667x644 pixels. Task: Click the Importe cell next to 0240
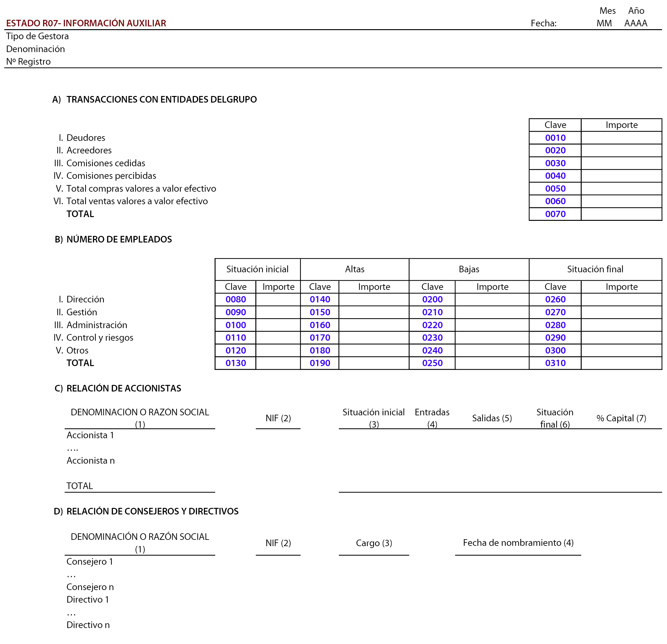pyautogui.click(x=492, y=351)
